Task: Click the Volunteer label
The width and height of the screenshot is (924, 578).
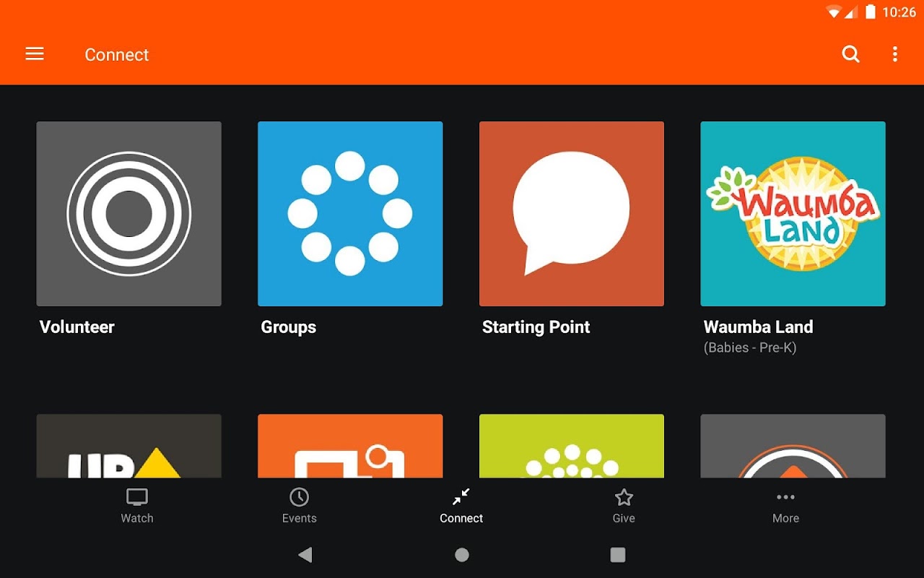Action: click(x=77, y=327)
